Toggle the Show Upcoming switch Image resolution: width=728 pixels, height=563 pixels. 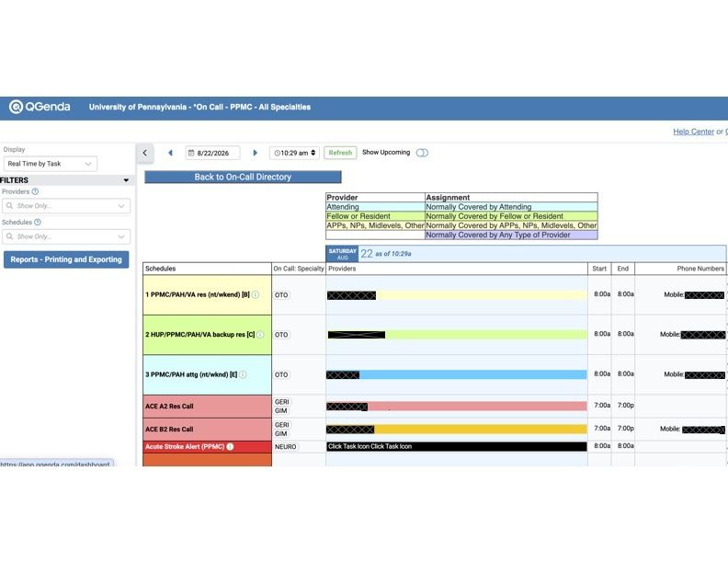coord(422,153)
